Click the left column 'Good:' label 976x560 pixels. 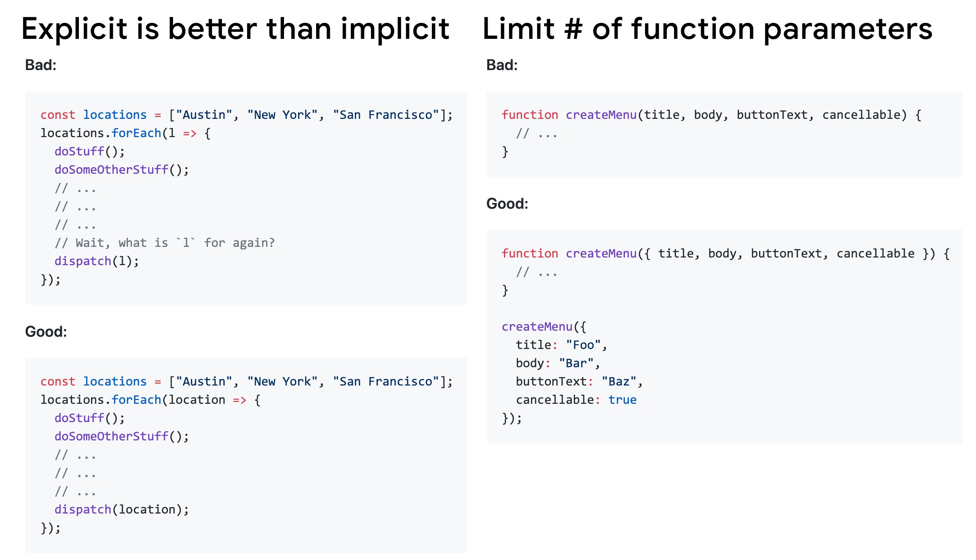click(46, 331)
